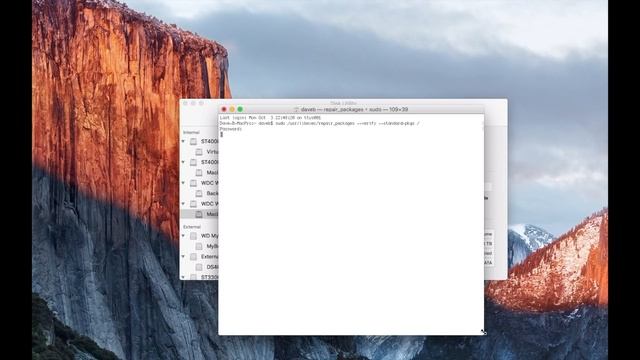
Task: Click the Externa disk icon in the sidebar
Action: click(193, 257)
